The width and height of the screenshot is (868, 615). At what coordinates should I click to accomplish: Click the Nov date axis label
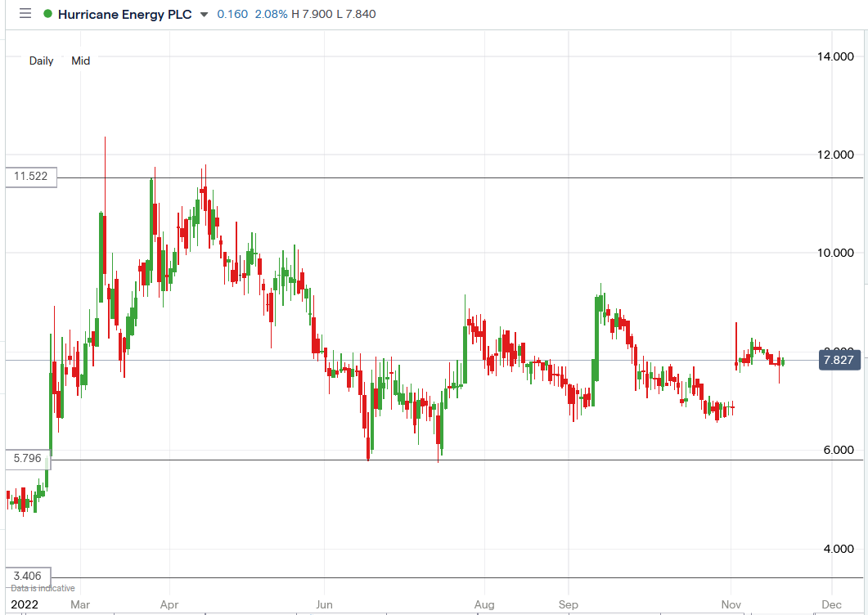pos(731,604)
